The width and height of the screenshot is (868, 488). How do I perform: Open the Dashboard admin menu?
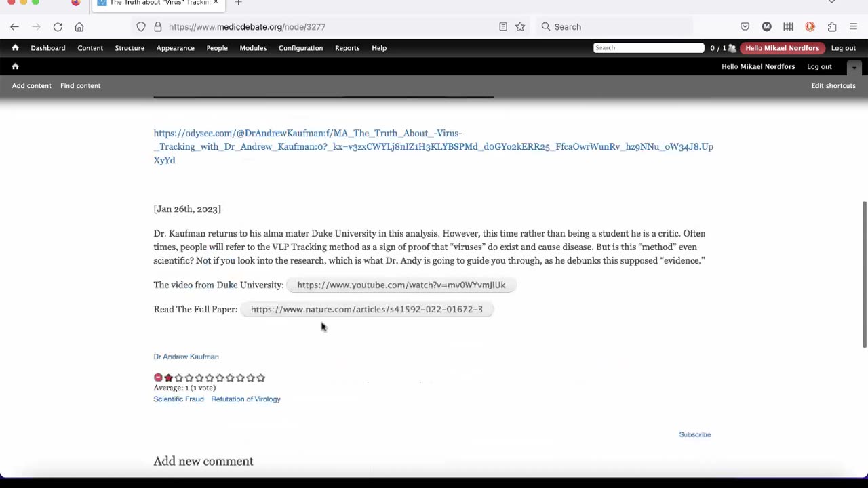point(47,48)
